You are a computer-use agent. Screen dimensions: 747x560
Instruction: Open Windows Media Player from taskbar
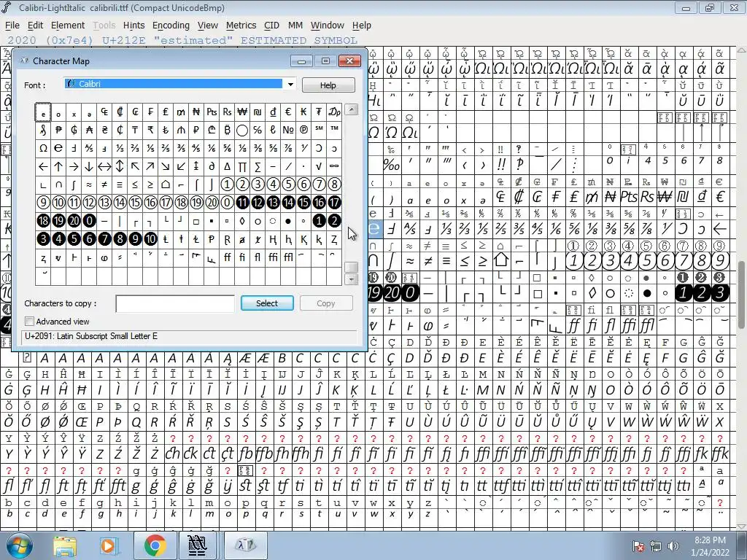[x=108, y=545]
